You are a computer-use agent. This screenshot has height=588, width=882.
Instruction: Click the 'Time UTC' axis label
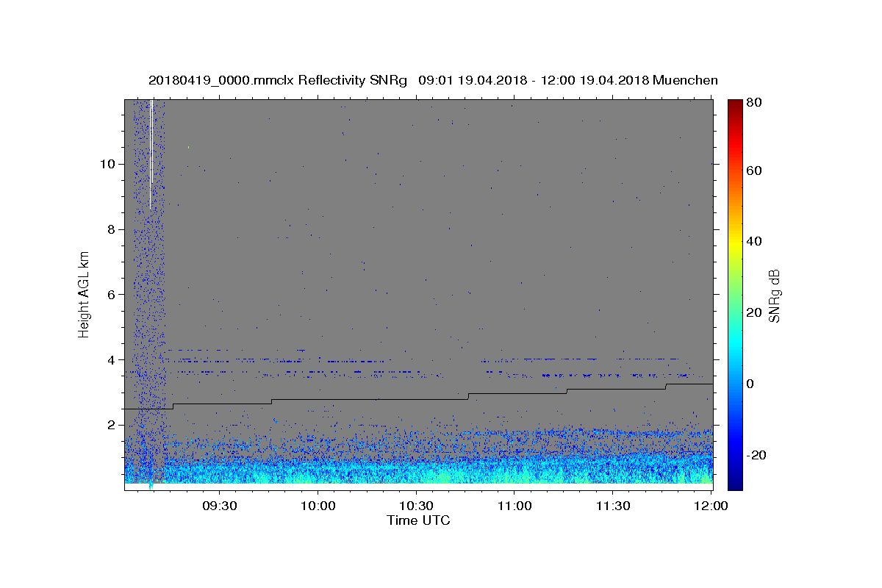pos(418,520)
